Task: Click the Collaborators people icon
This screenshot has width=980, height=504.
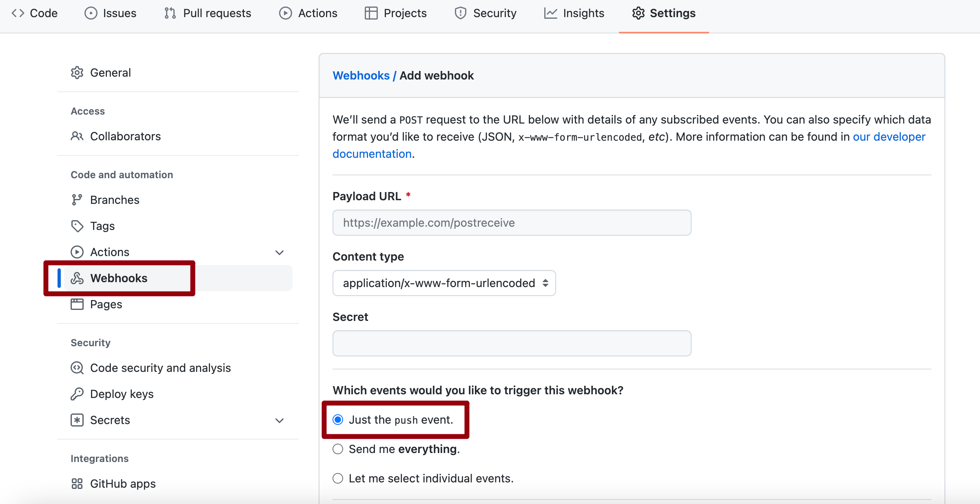Action: pyautogui.click(x=77, y=136)
